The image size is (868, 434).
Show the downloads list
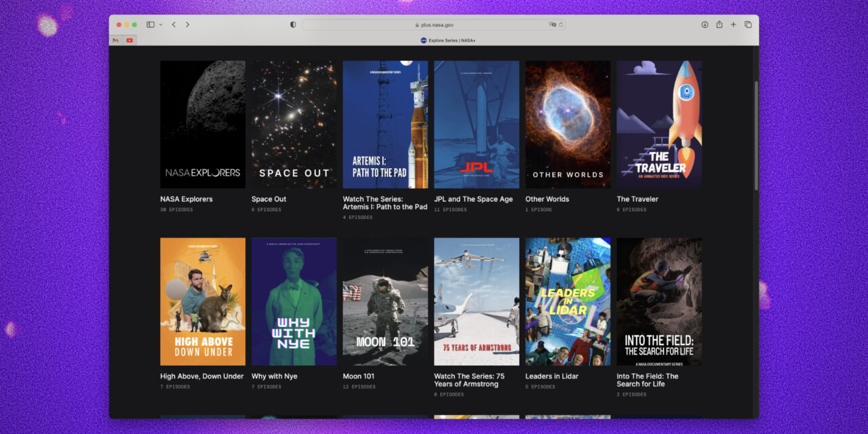[x=705, y=24]
